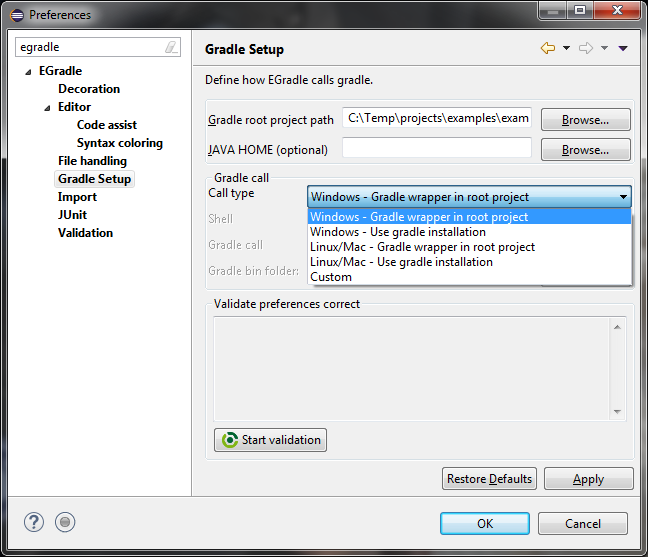Click Restore Defaults

click(x=489, y=479)
